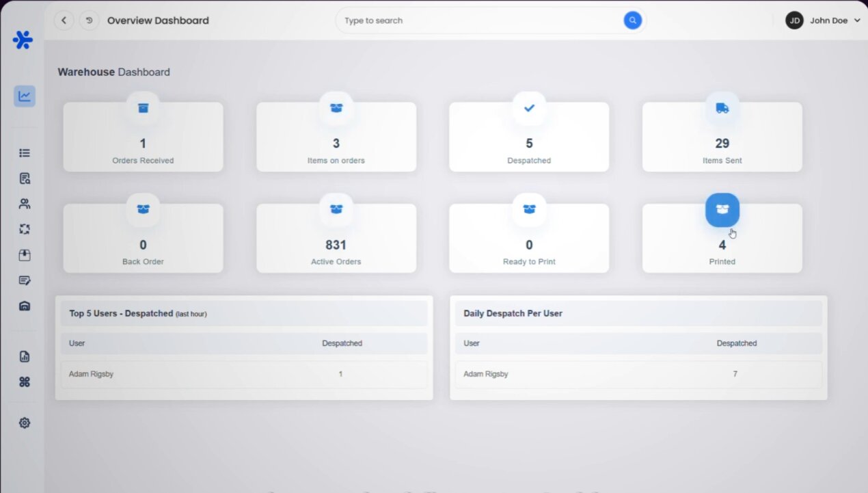Open settings gear in sidebar
Viewport: 868px width, 493px height.
coord(25,423)
